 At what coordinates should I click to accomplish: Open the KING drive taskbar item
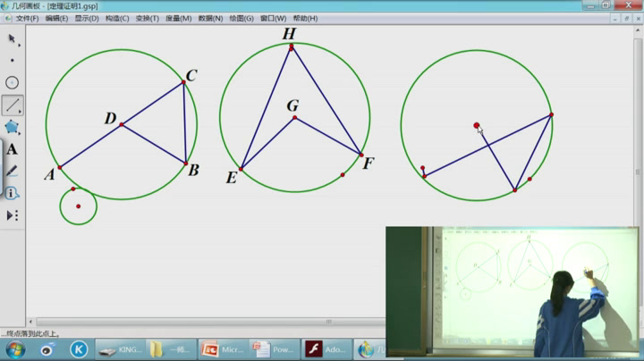point(119,349)
